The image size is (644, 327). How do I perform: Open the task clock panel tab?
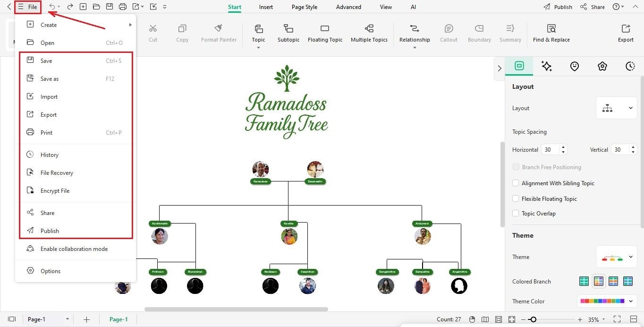[x=630, y=66]
